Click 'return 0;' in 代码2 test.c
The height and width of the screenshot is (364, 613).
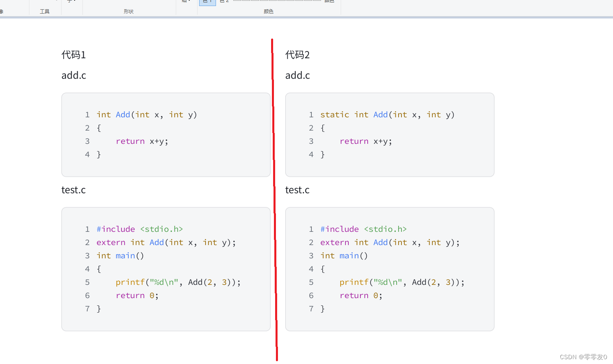click(361, 295)
